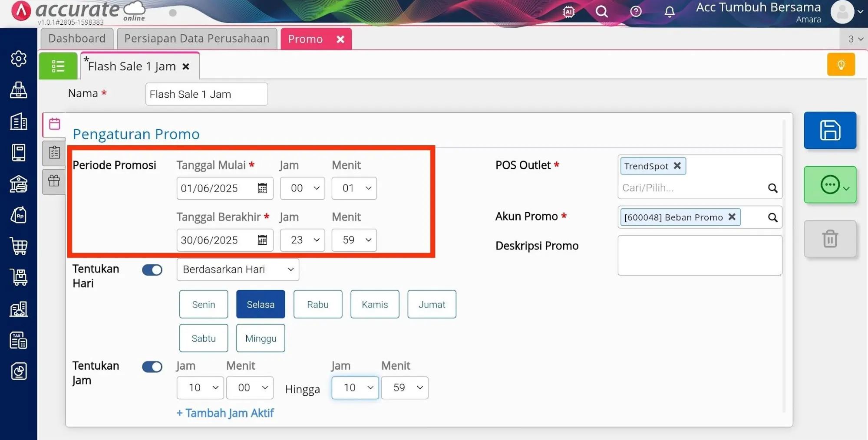Open the green more-options button
The height and width of the screenshot is (440, 868).
coord(830,185)
